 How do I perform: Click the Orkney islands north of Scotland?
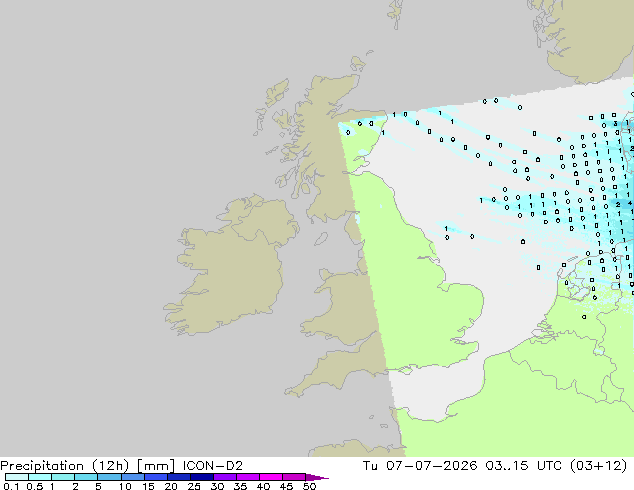point(359,62)
